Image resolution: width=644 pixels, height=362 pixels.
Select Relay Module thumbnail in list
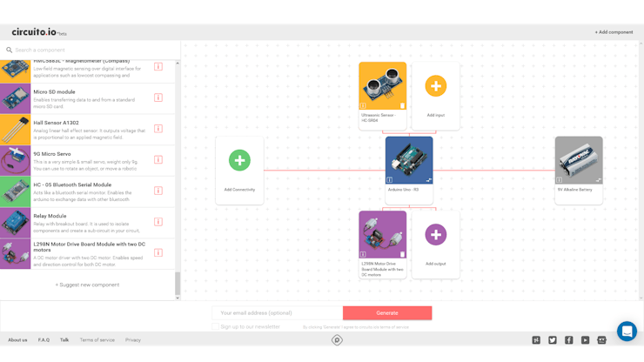pyautogui.click(x=15, y=223)
